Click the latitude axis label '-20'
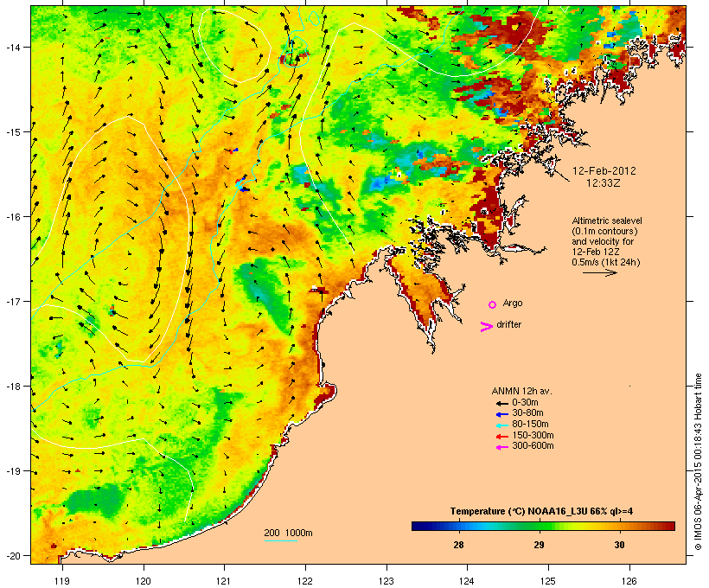Screen dimensions: 709x588 tap(12, 556)
